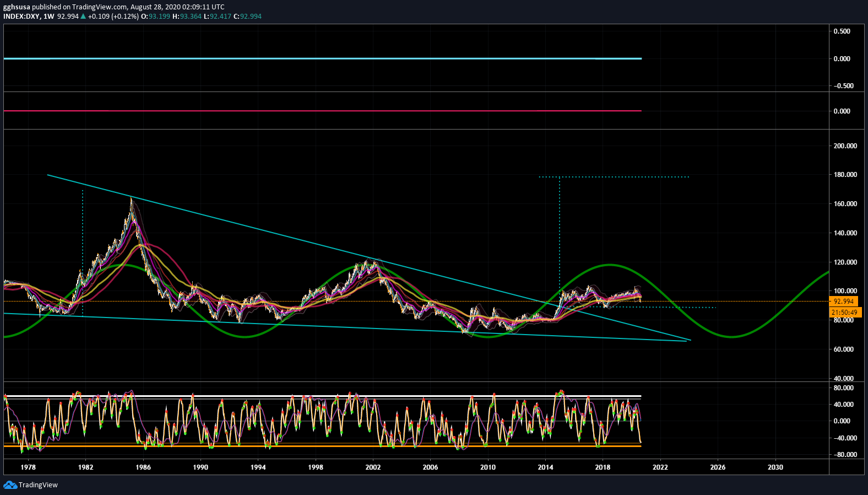Click the current price label 92.994
The image size is (868, 495).
tap(843, 302)
